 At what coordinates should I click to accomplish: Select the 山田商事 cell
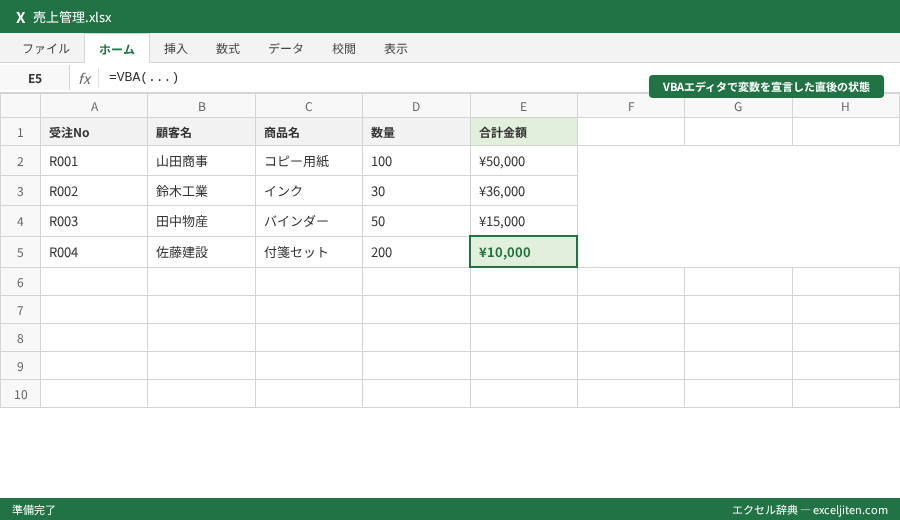pyautogui.click(x=201, y=161)
